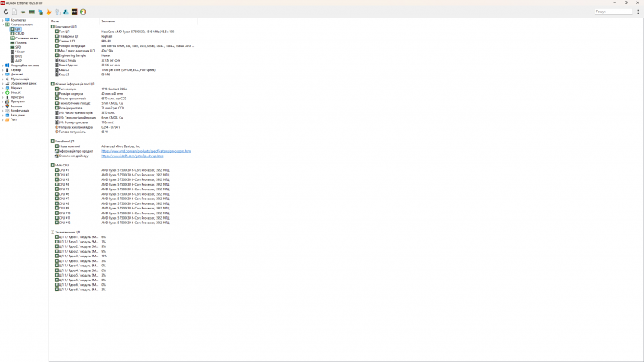
Task: Select the DirectX node in the tree
Action: coord(15,92)
